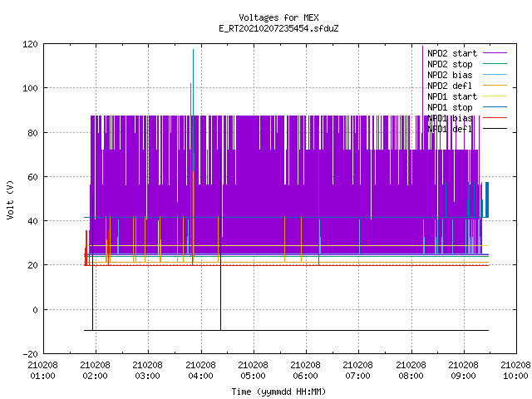Click the y-axis tick value -20
Viewport: 532px width, 399px height.
click(x=30, y=354)
